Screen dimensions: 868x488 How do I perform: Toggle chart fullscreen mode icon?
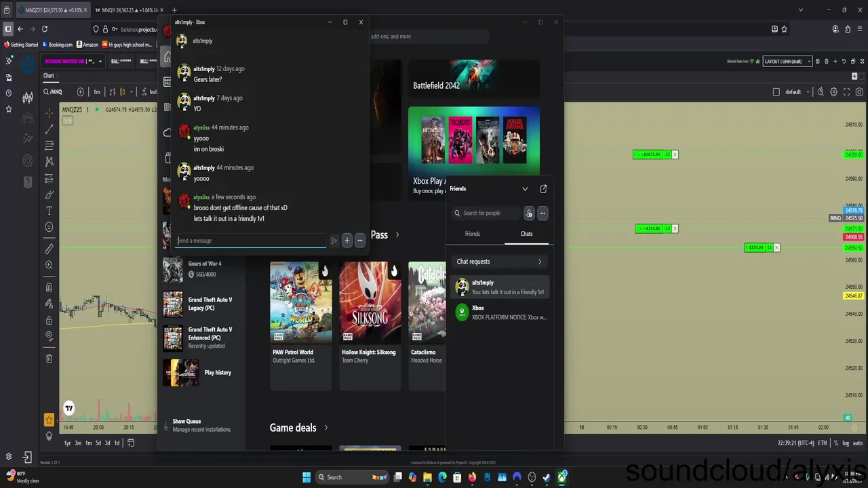pyautogui.click(x=846, y=91)
